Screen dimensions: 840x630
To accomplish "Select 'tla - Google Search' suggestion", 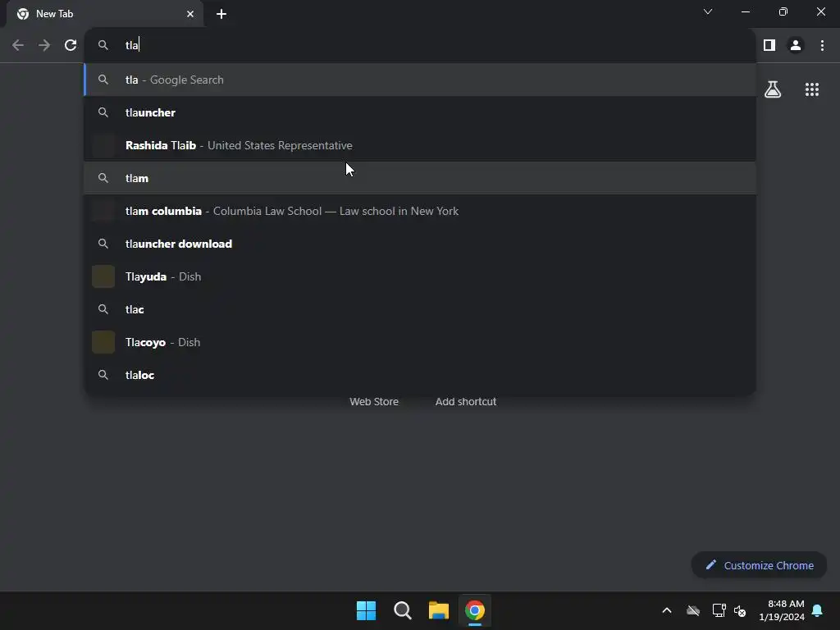I will point(419,80).
